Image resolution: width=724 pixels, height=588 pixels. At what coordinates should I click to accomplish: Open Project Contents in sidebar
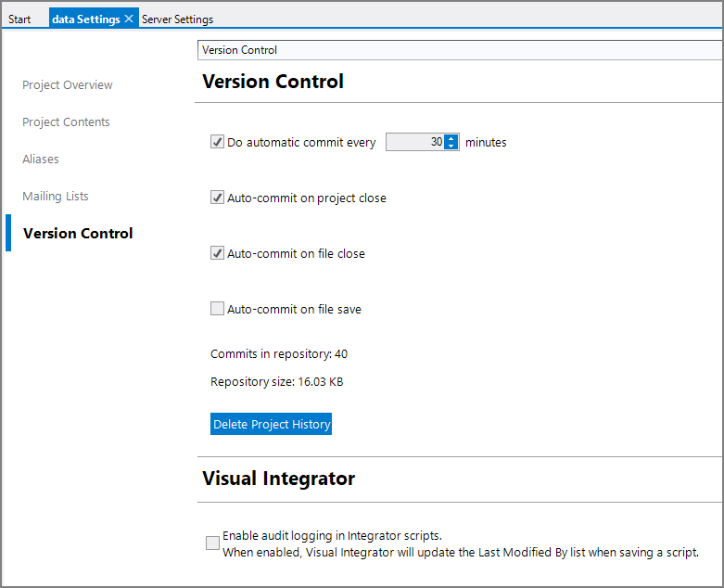pos(66,121)
